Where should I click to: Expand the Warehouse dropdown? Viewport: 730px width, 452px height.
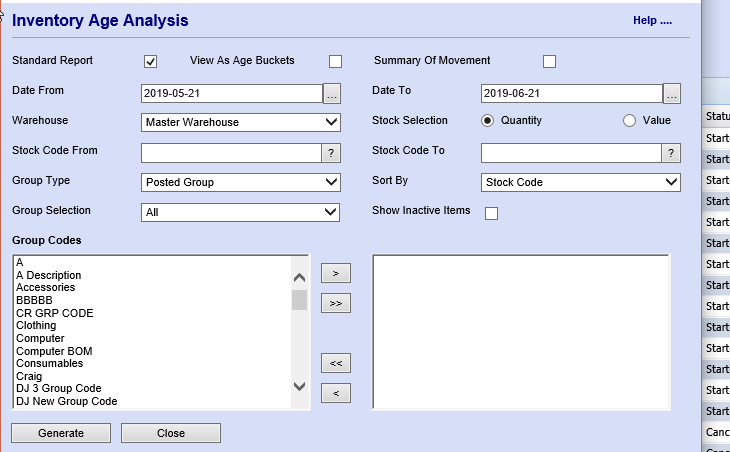pyautogui.click(x=241, y=123)
